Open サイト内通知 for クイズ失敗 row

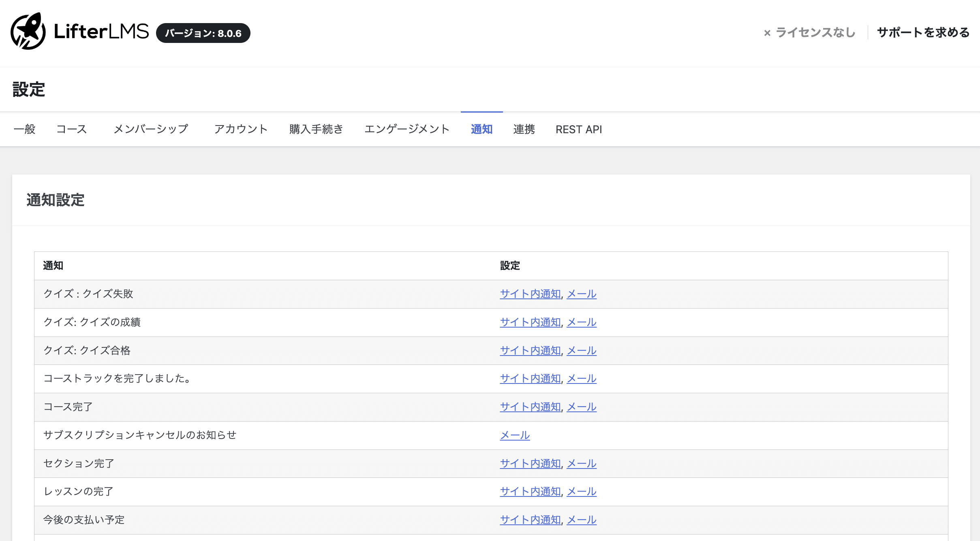(x=530, y=294)
